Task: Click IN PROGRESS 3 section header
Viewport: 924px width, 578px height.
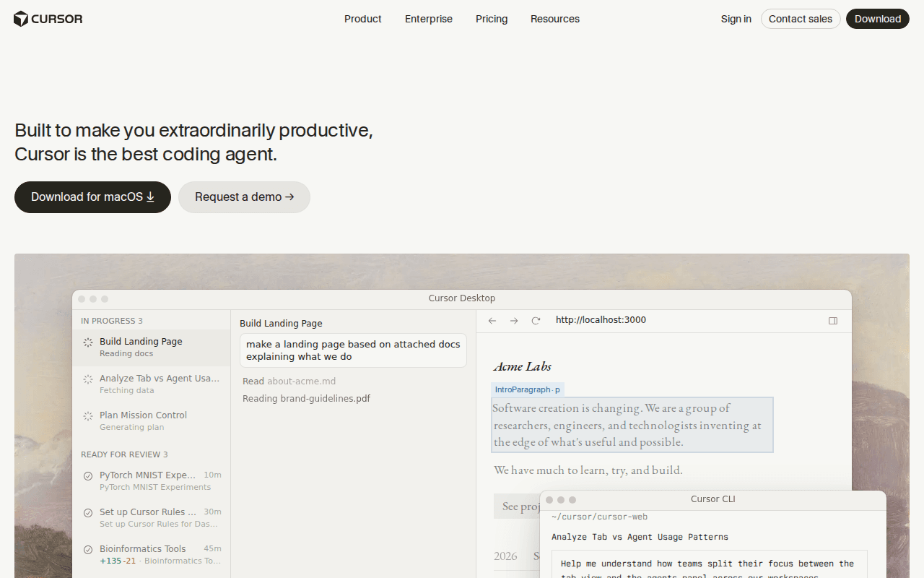Action: point(112,321)
